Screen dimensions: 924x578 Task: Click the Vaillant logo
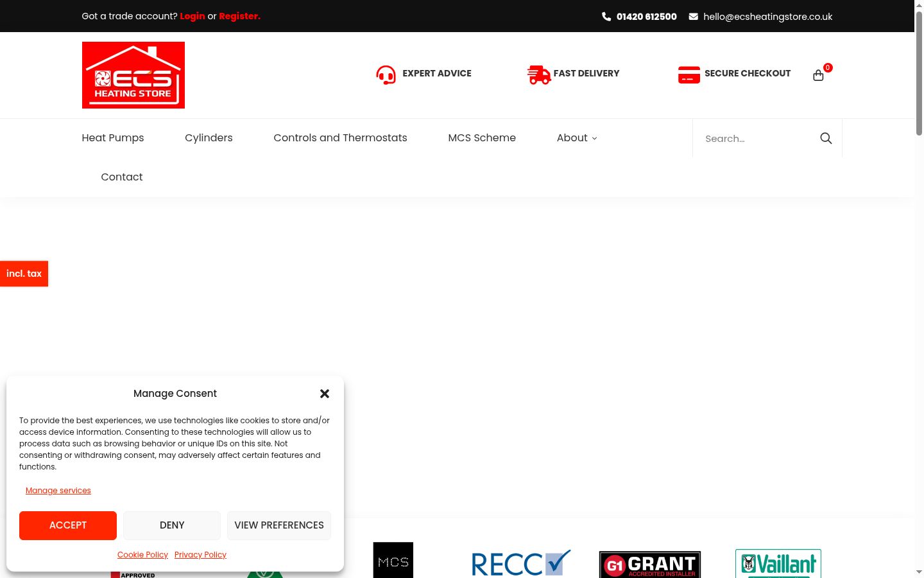point(778,564)
